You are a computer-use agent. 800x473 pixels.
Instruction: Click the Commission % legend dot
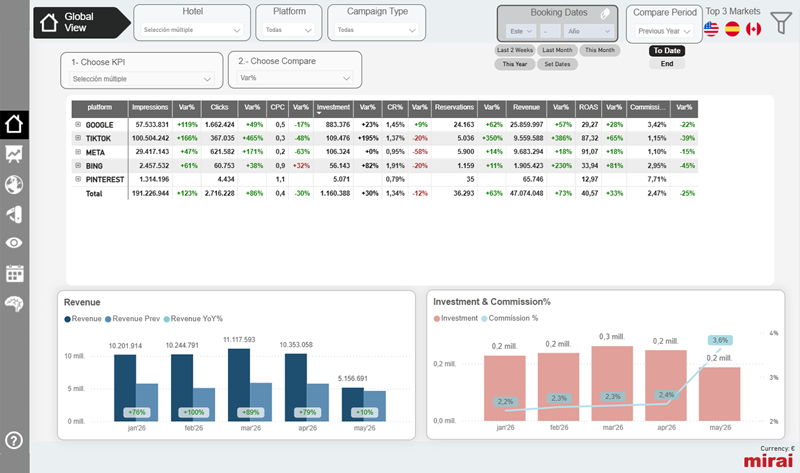click(484, 318)
